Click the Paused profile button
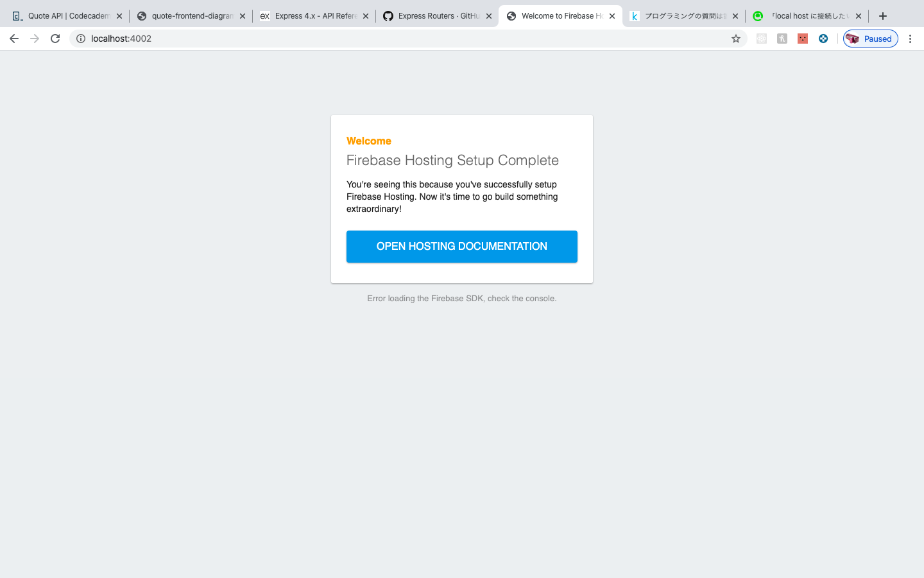This screenshot has height=578, width=924. click(871, 39)
